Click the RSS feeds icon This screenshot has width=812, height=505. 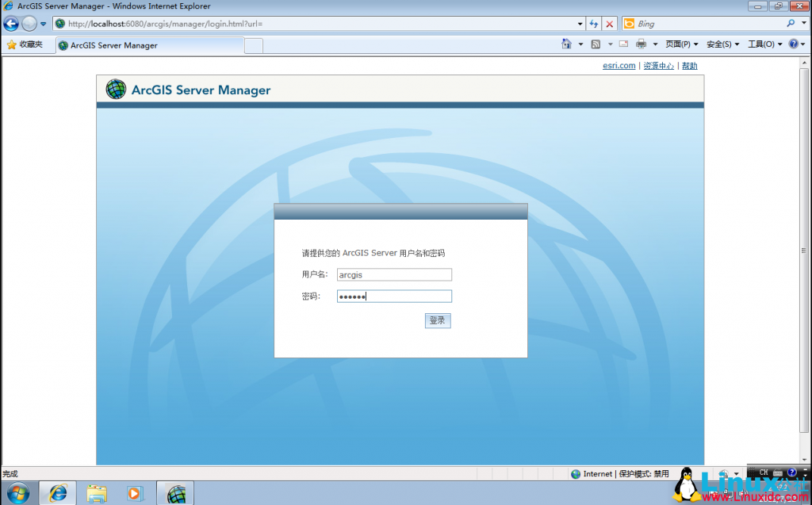tap(596, 44)
